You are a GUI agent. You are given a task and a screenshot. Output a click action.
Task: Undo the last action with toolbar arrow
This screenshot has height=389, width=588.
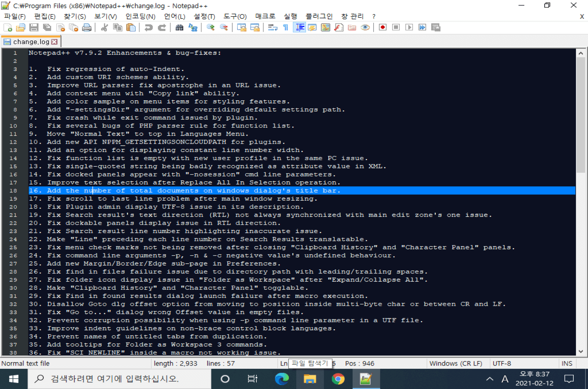(x=148, y=28)
